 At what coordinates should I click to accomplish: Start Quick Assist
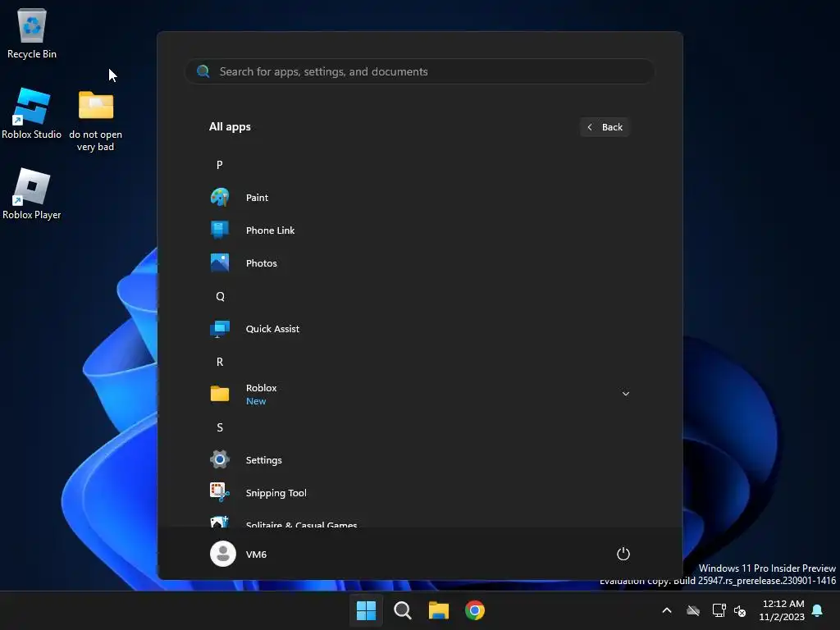point(419,329)
